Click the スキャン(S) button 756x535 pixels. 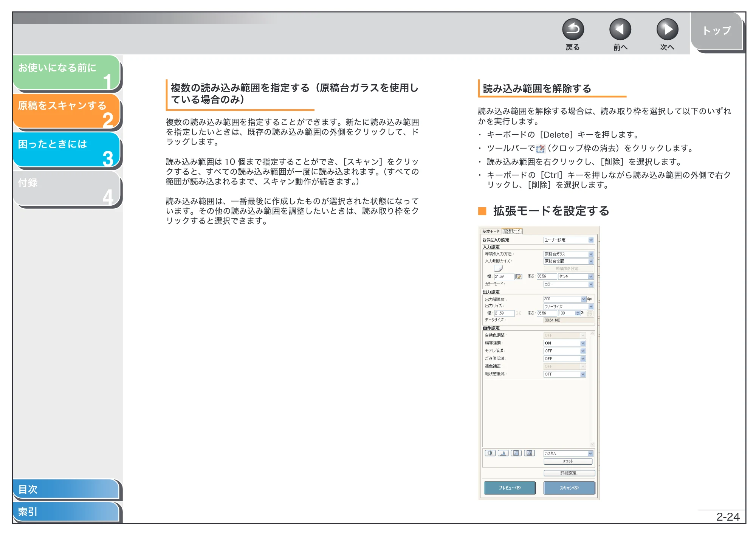pos(569,488)
